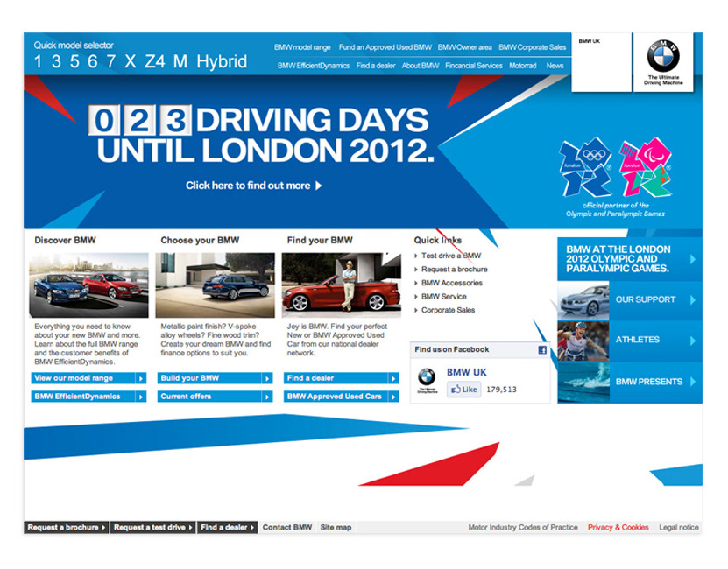Click arrow next to ATHLETES
Viewport: 728px width, 569px height.
tap(693, 341)
